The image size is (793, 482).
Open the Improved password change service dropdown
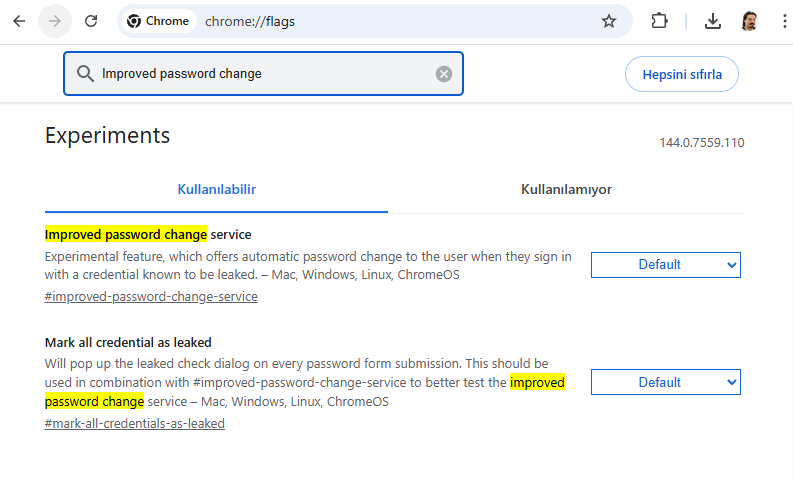click(665, 265)
